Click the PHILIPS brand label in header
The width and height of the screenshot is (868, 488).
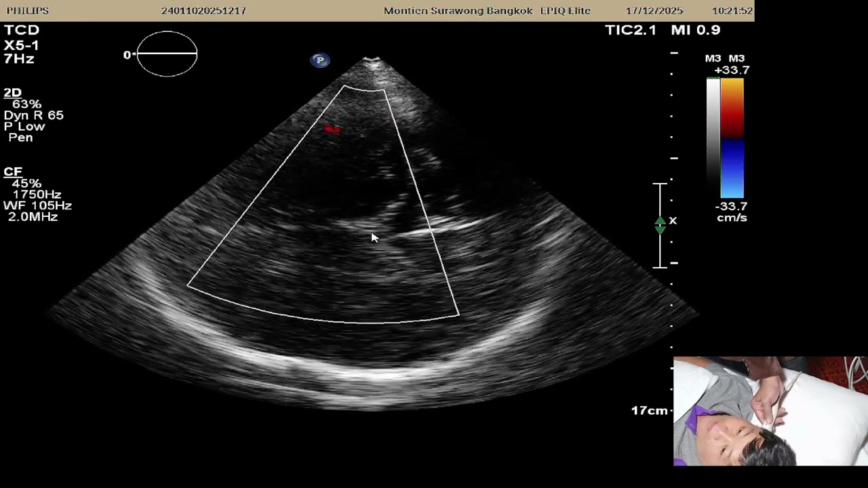(28, 11)
